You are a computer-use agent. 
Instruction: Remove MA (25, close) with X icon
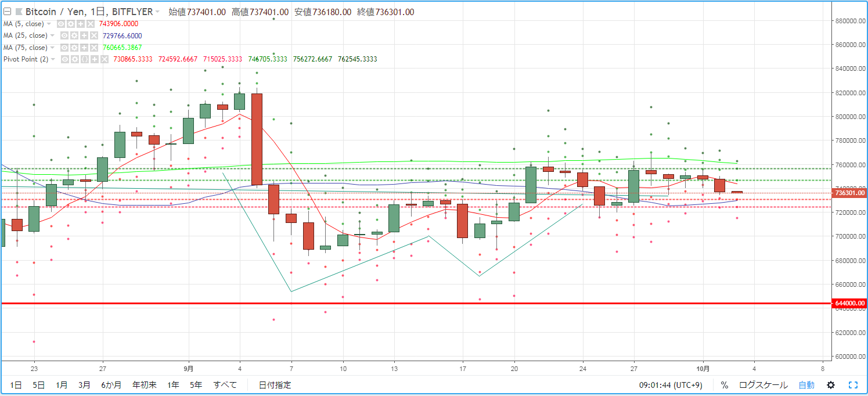click(x=94, y=35)
